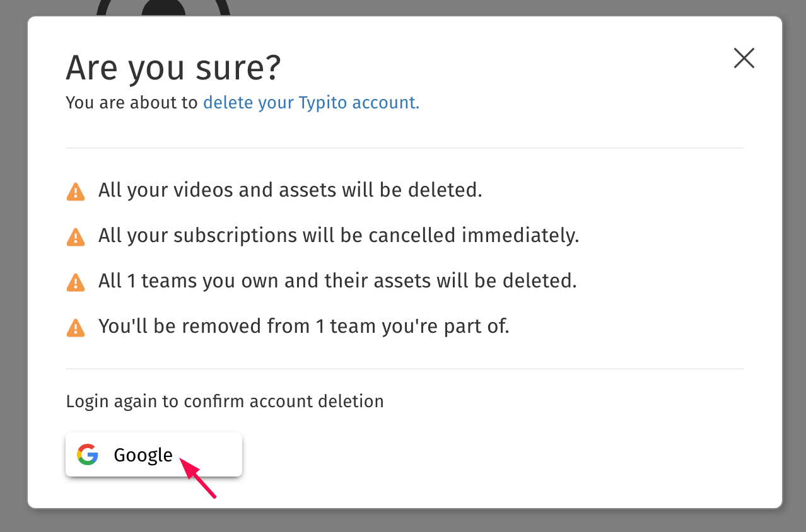Close the 'Are you sure?' dialog
The width and height of the screenshot is (806, 532).
tap(744, 58)
